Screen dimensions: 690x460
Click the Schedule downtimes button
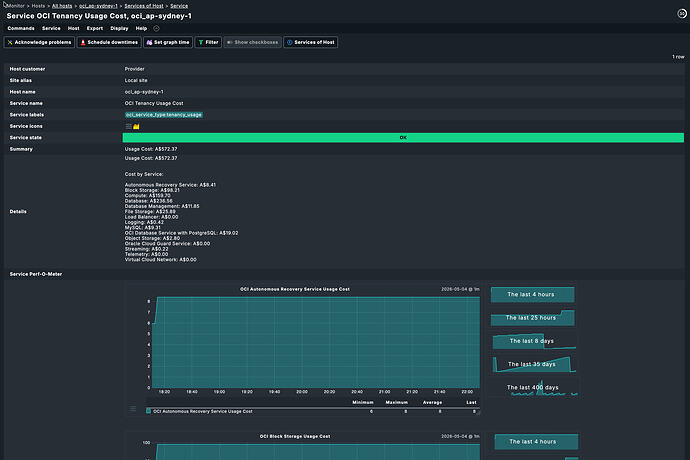pos(109,42)
